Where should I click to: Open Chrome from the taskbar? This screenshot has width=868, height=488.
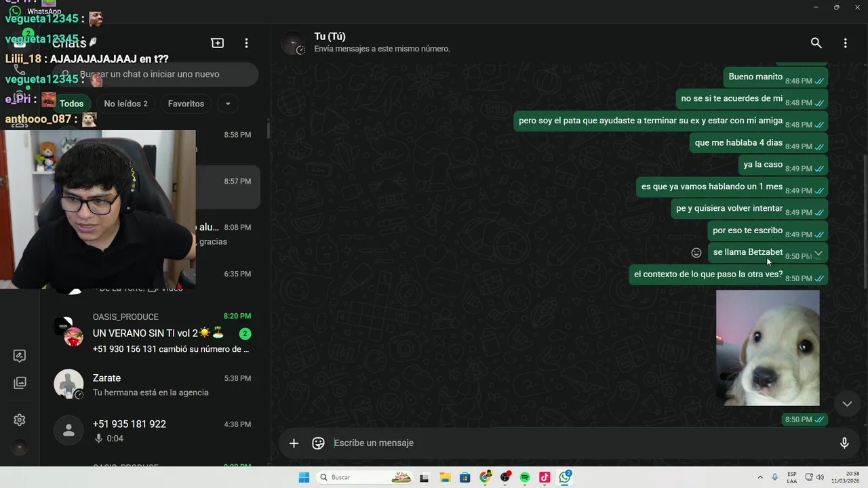coord(486,477)
